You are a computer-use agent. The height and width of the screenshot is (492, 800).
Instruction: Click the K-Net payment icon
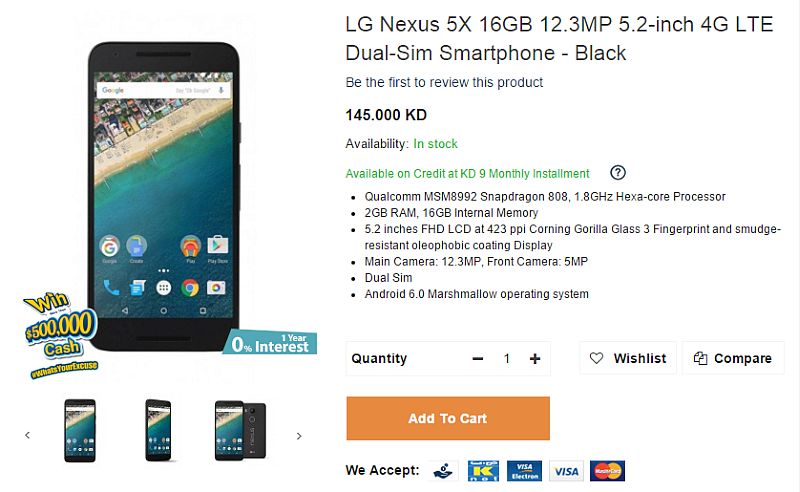[x=483, y=471]
